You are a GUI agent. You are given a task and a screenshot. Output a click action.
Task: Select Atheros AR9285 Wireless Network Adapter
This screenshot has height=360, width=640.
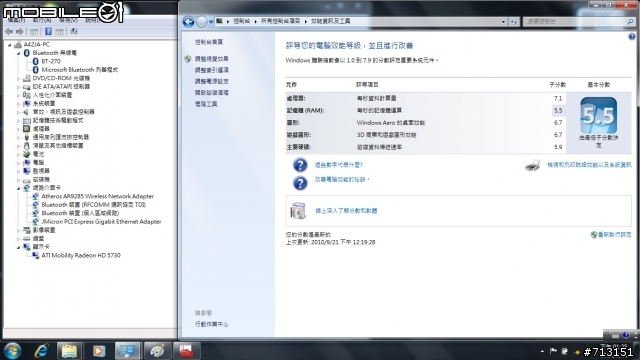point(98,196)
